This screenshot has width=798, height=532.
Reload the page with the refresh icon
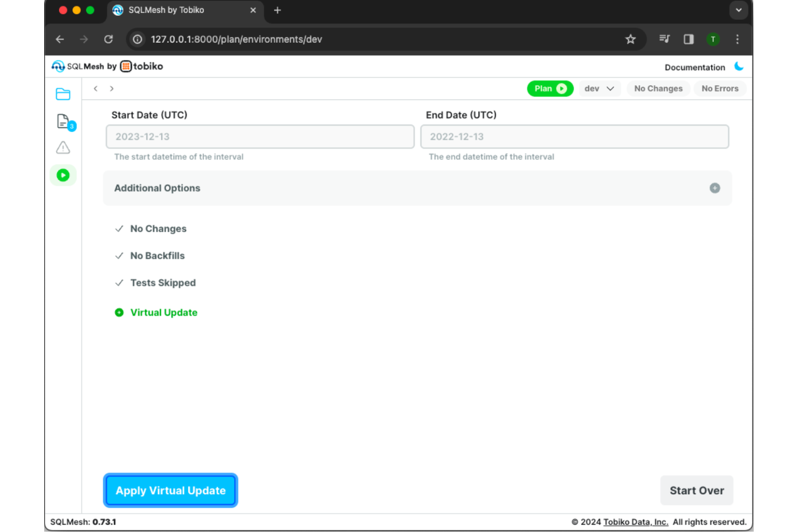coord(108,39)
